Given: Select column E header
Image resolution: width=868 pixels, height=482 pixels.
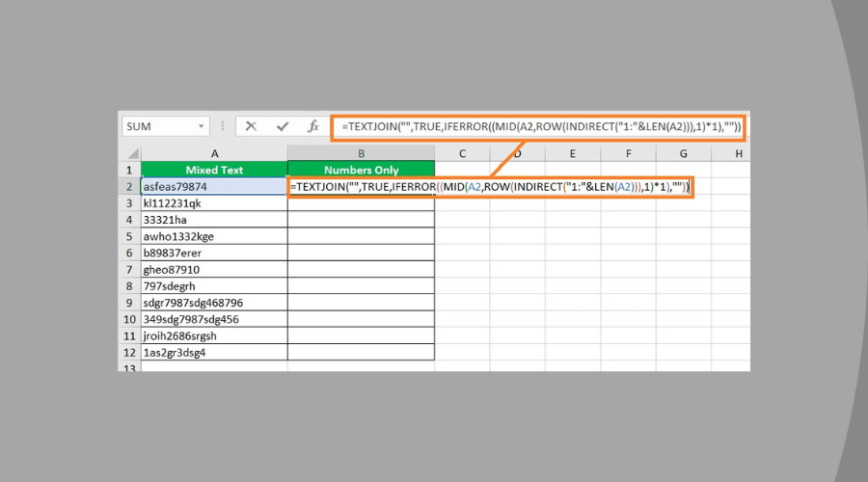Looking at the screenshot, I should point(572,153).
